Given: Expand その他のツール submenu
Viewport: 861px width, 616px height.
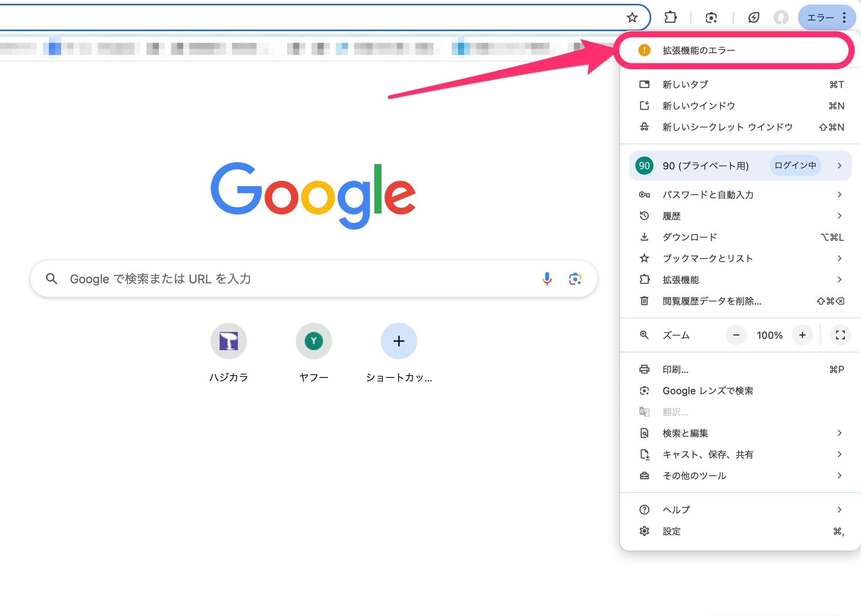Looking at the screenshot, I should (741, 475).
